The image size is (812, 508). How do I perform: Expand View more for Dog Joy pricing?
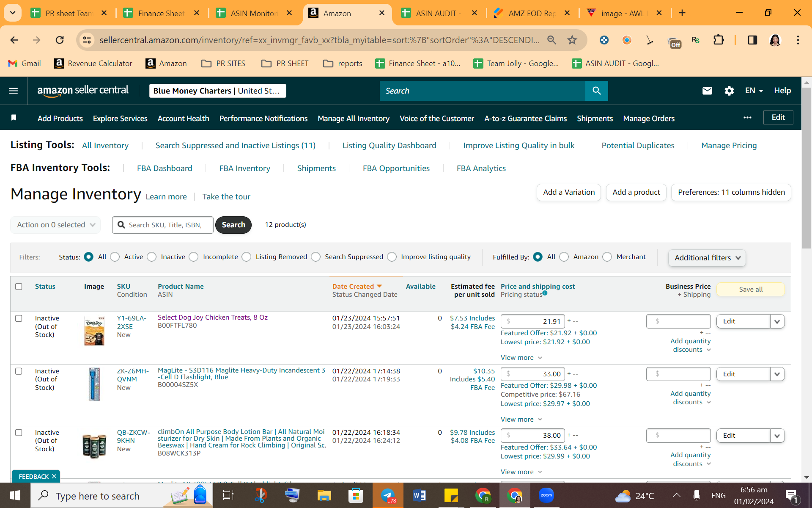pyautogui.click(x=521, y=358)
